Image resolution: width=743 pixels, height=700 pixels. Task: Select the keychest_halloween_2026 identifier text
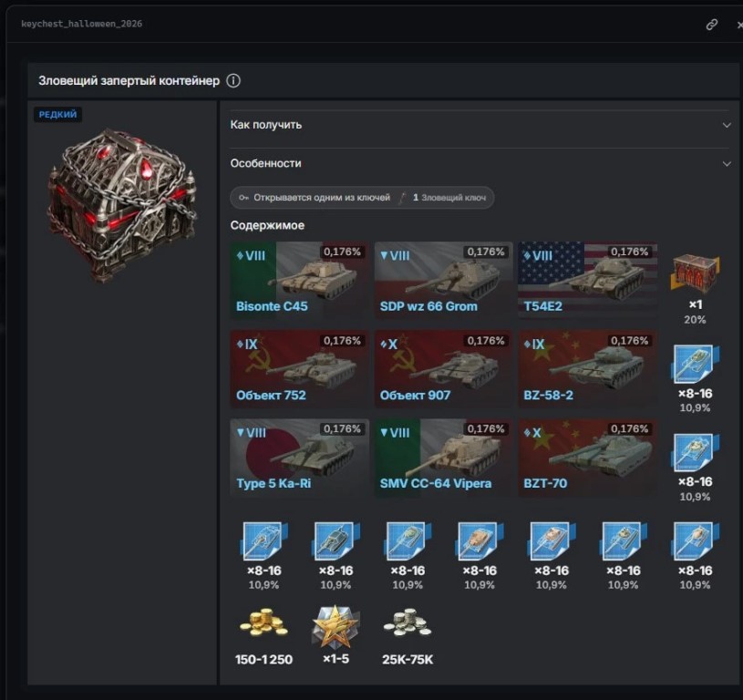pos(81,24)
